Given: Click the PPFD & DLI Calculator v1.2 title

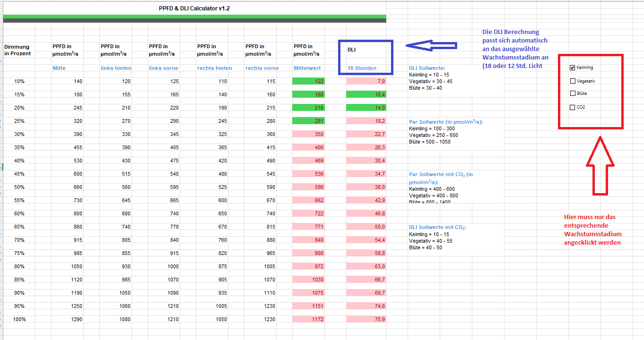Looking at the screenshot, I should coord(194,8).
